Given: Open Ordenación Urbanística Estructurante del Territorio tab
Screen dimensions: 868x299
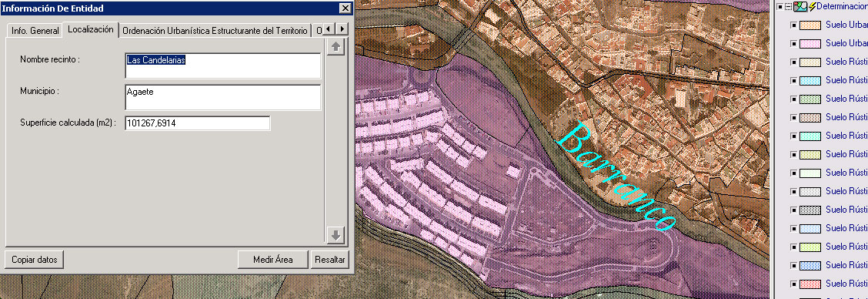Looking at the screenshot, I should click(215, 31).
